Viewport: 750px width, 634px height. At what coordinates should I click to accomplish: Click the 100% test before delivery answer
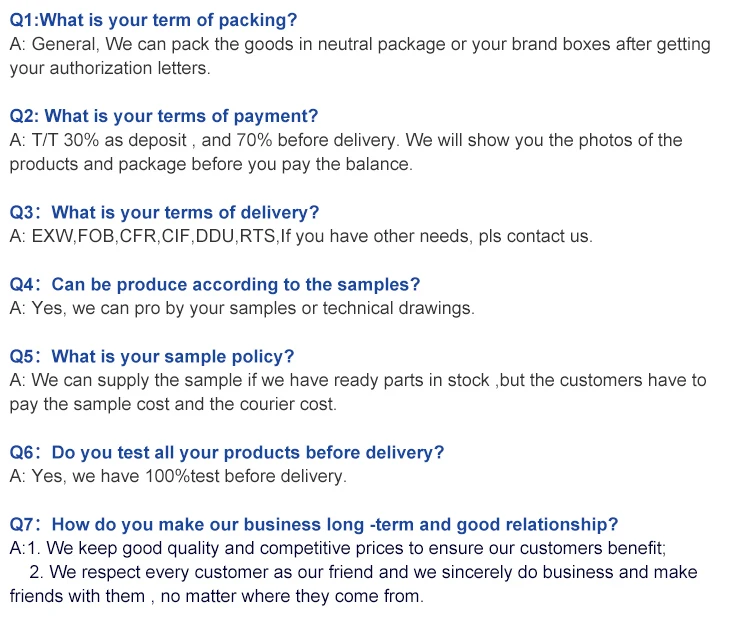(x=178, y=476)
